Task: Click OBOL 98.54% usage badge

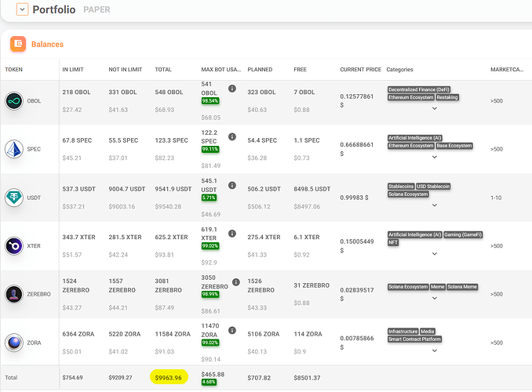Action: [x=210, y=100]
